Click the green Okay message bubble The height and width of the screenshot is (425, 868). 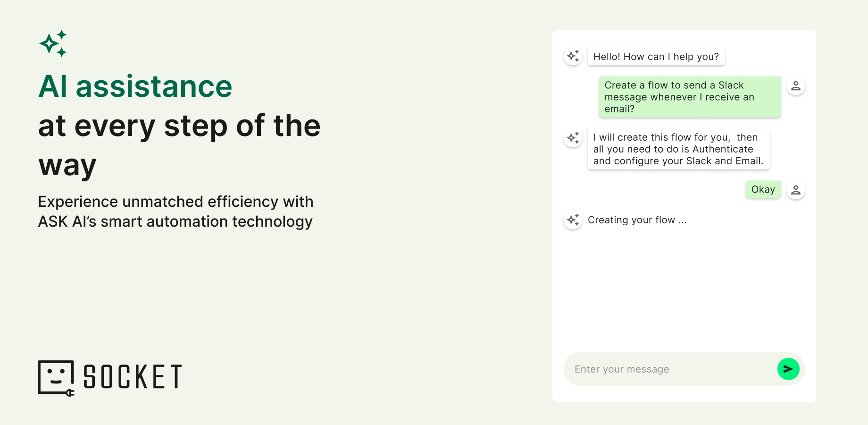coord(763,190)
